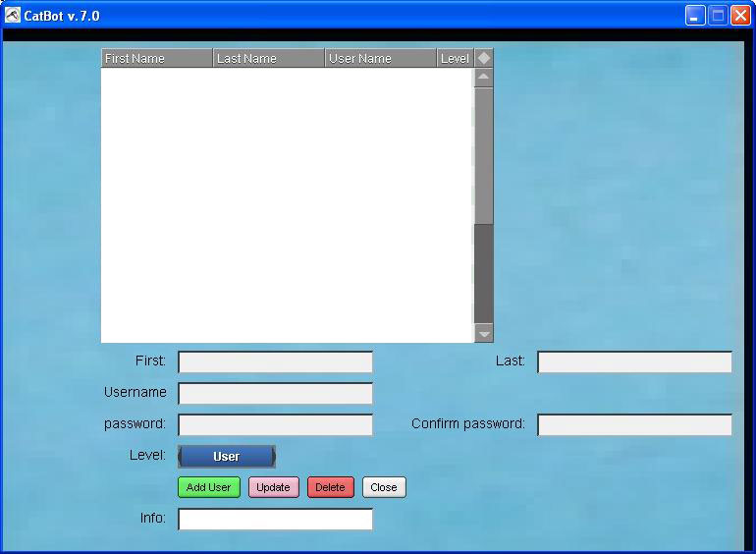Click the scroll down arrow of the user list
This screenshot has width=756, height=554.
pos(484,334)
